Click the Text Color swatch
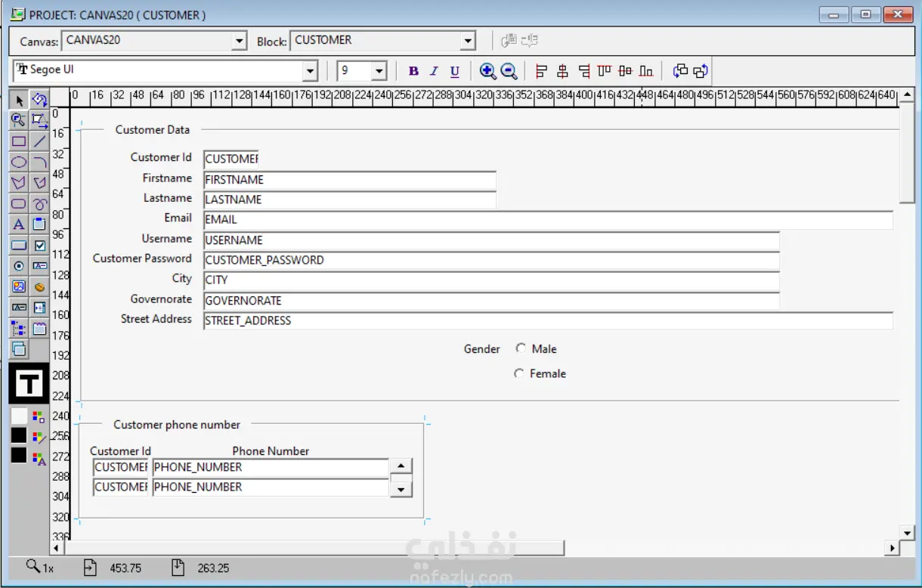This screenshot has width=922, height=588. click(x=19, y=456)
